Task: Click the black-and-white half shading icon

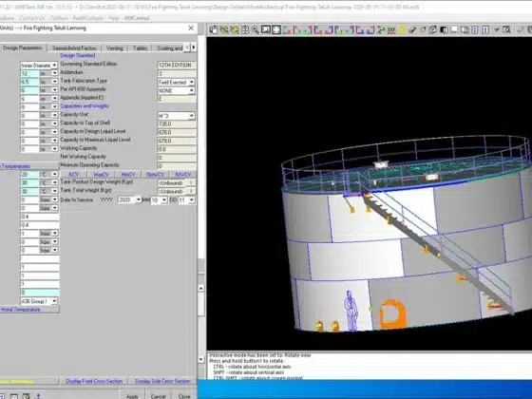Action: (444, 29)
